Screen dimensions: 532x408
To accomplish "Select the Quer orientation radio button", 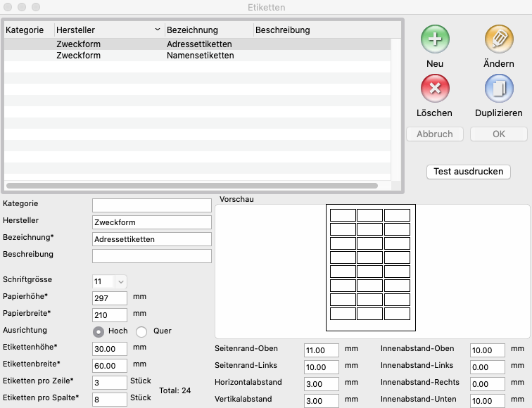I will point(141,331).
